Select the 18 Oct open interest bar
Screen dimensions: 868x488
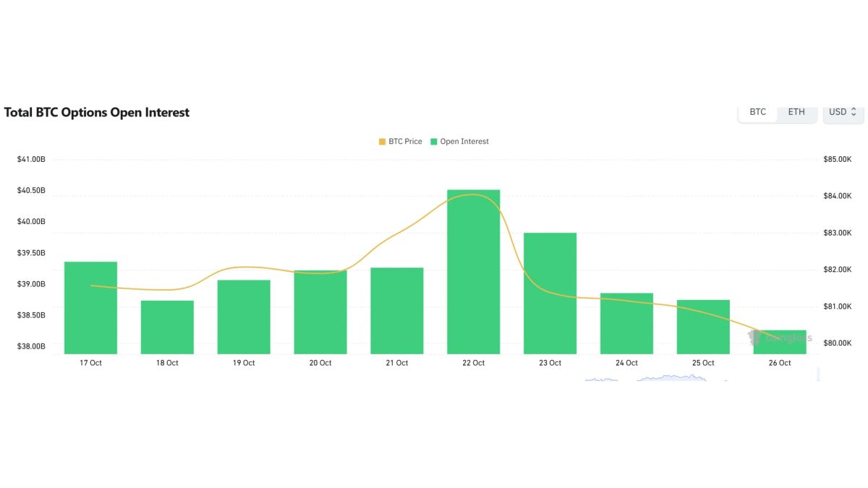[167, 327]
